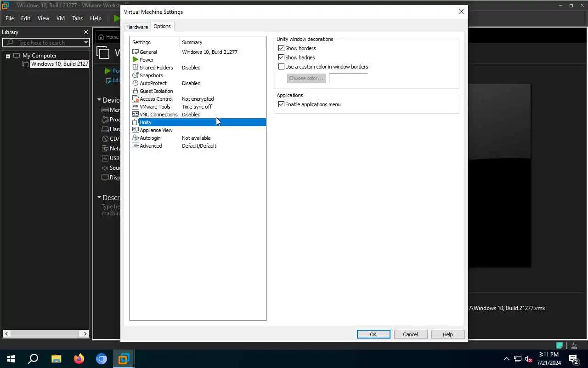The height and width of the screenshot is (368, 588).
Task: Open notification center icon
Action: click(573, 359)
